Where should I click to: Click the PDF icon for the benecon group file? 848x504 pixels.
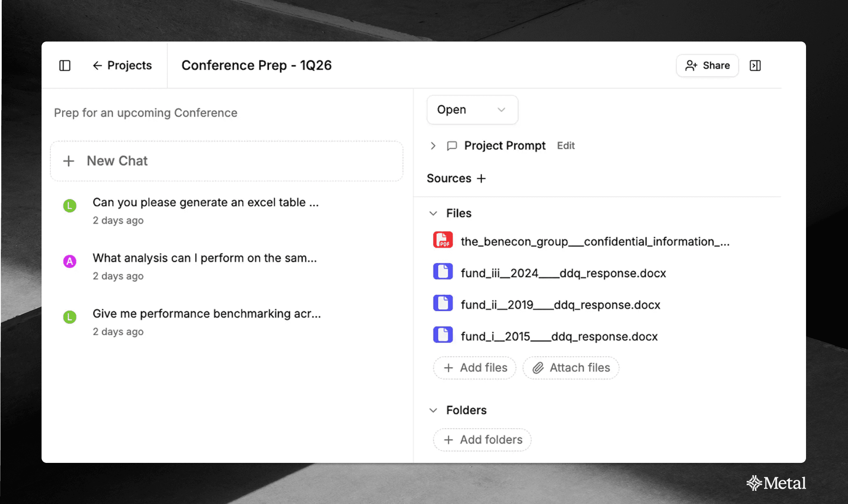coord(443,240)
